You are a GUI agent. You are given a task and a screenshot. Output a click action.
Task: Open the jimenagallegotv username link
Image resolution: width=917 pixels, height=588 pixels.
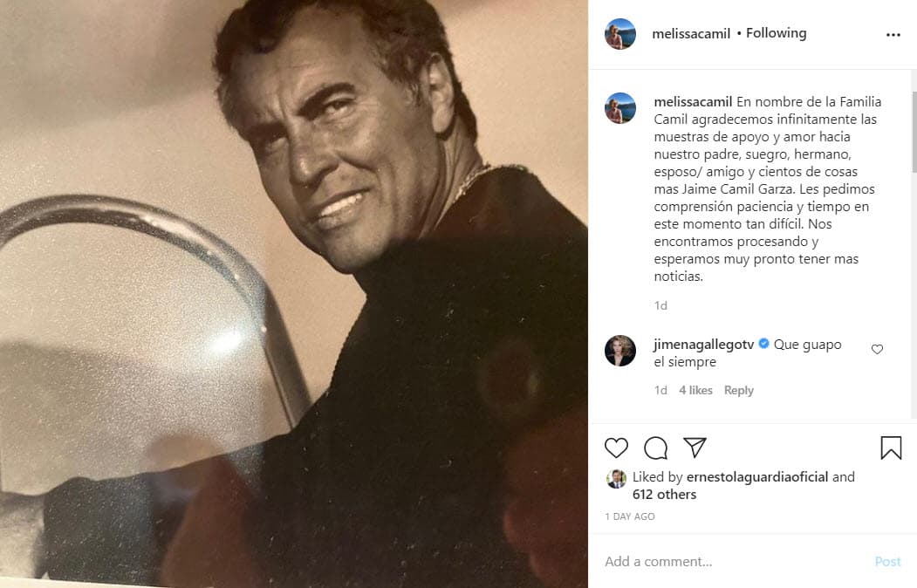click(703, 345)
